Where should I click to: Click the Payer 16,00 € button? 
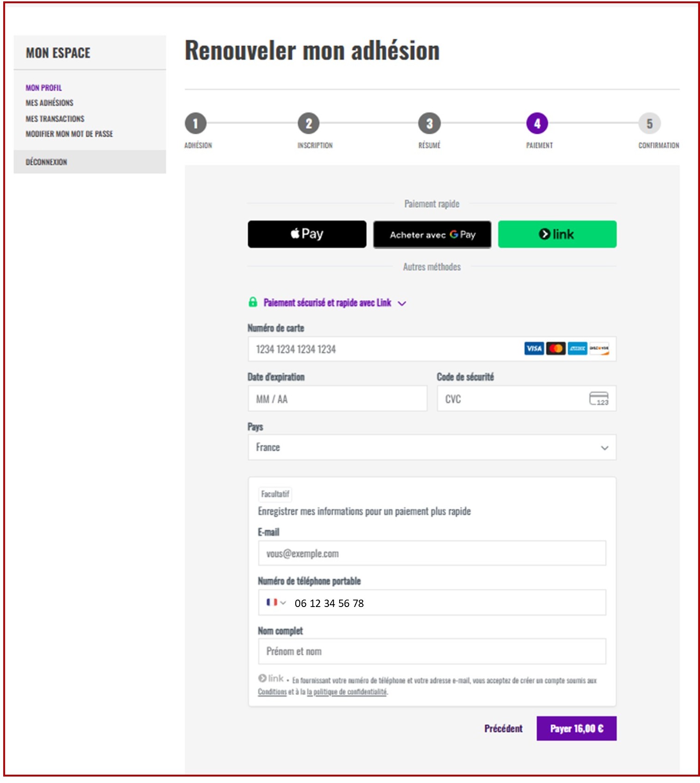pos(576,728)
